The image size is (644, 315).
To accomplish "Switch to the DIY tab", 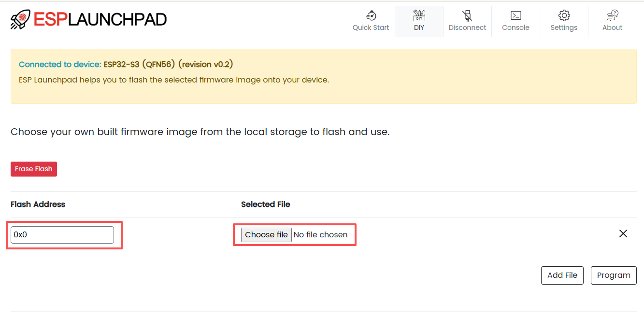I will (419, 22).
